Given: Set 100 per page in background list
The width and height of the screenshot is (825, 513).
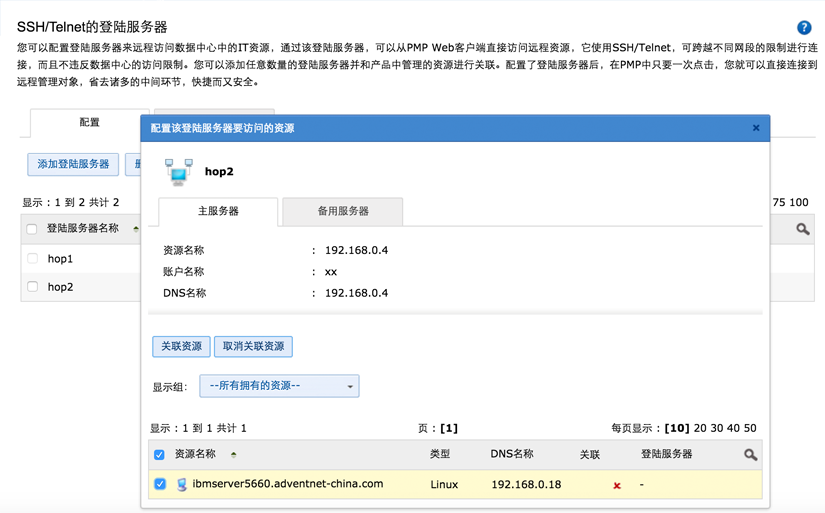Looking at the screenshot, I should click(799, 203).
